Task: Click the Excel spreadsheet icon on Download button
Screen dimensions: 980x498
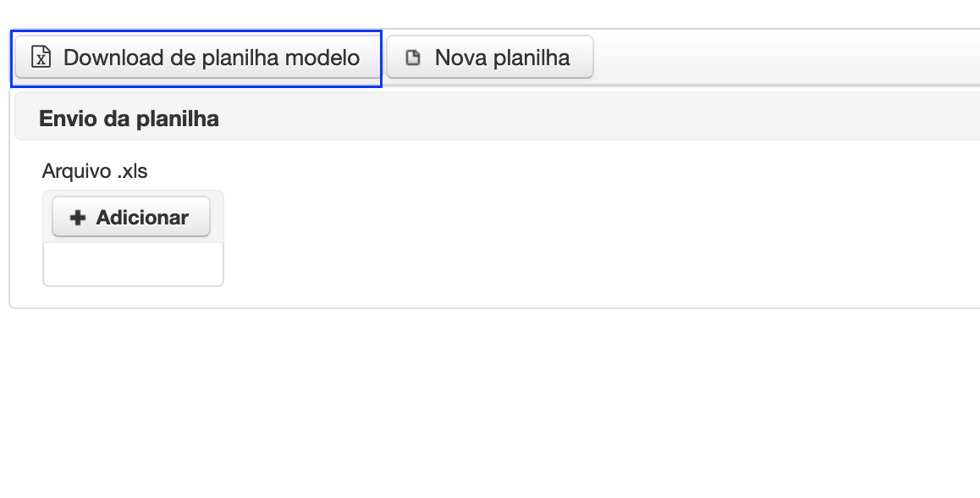Action: [x=41, y=57]
